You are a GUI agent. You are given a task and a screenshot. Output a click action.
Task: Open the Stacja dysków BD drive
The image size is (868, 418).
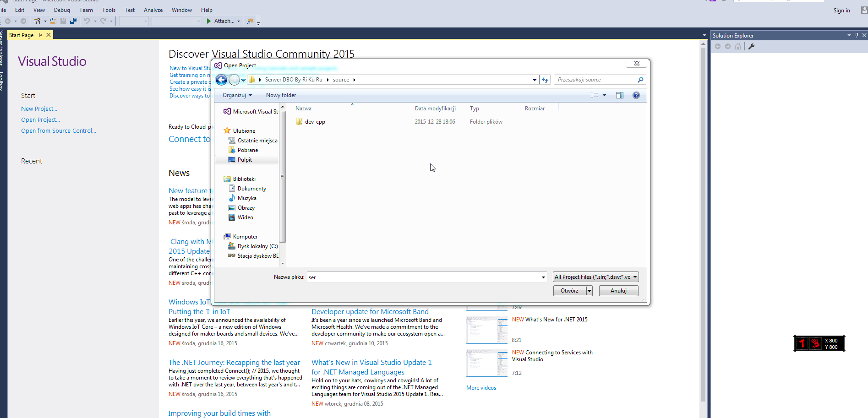tap(253, 256)
